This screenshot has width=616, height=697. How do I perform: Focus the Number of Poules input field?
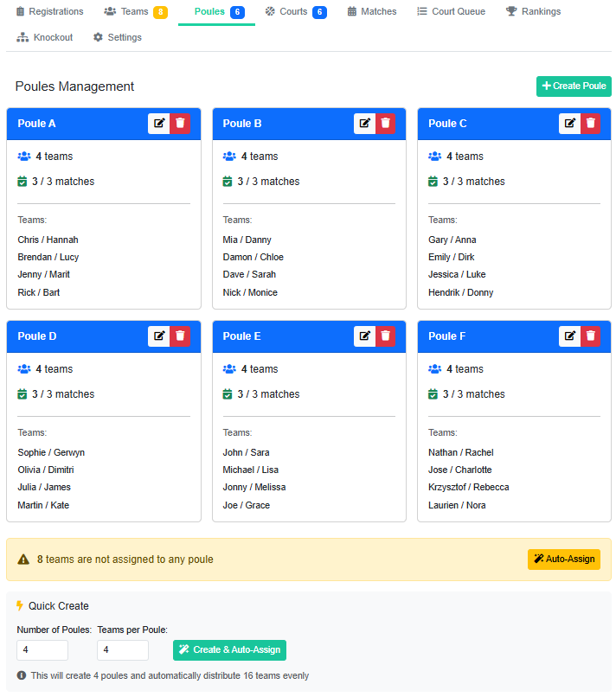42,650
